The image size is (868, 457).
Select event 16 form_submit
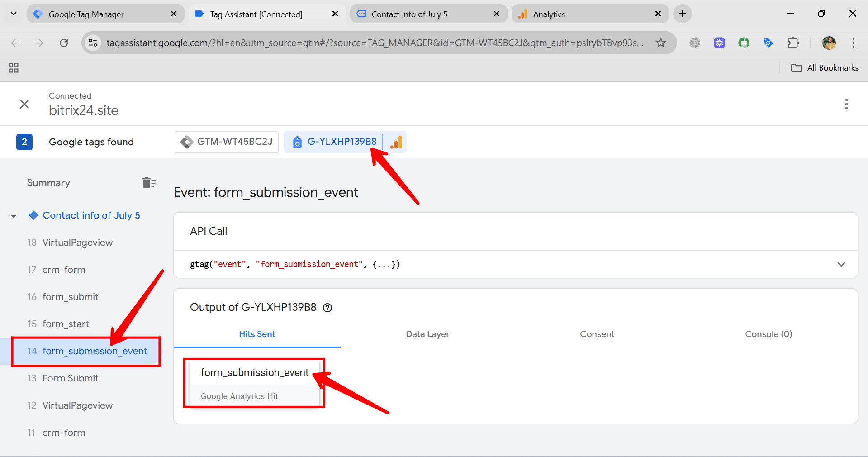[63, 297]
